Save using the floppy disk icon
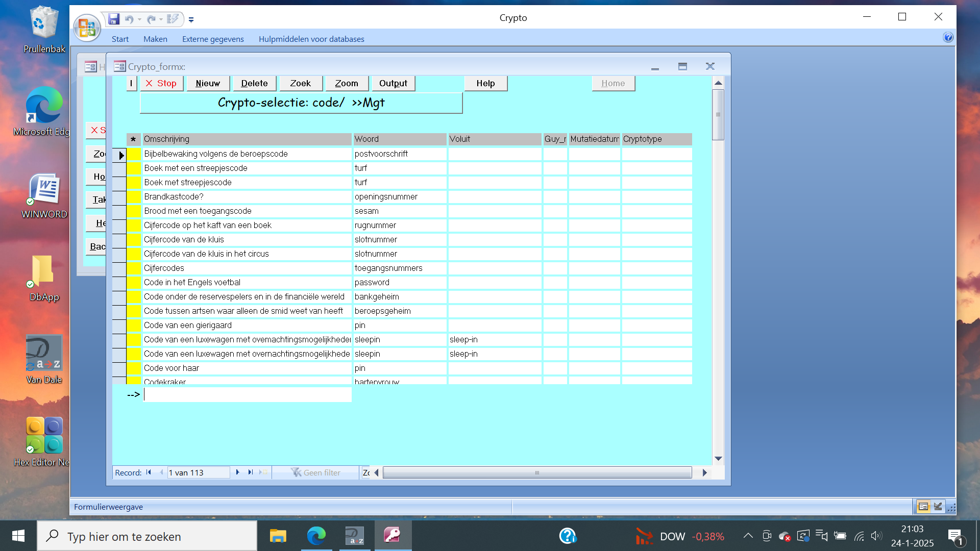 [x=114, y=19]
